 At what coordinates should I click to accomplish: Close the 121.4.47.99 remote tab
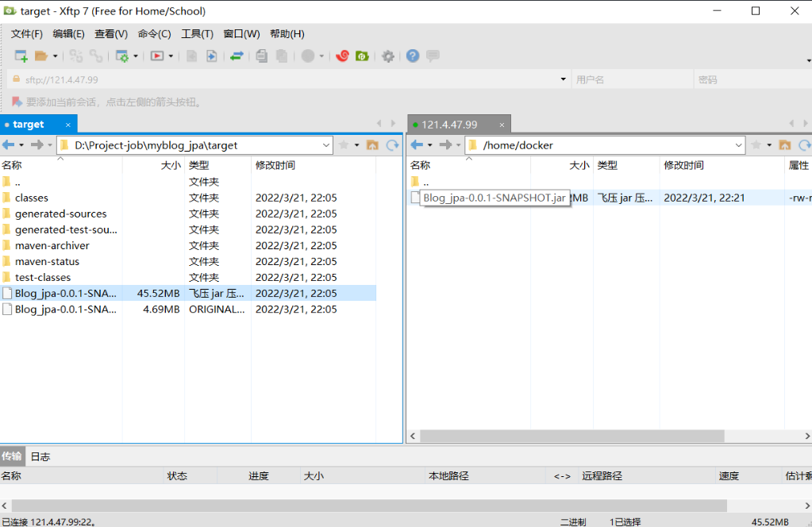point(502,125)
